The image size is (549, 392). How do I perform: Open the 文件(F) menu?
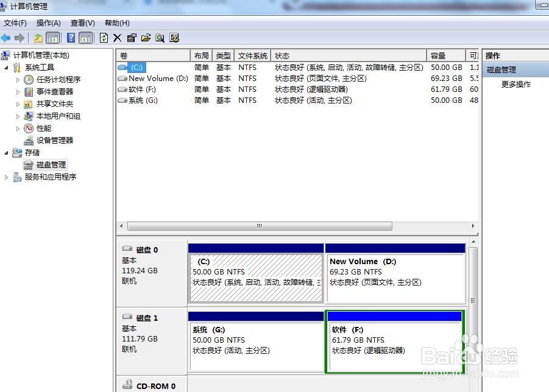coord(15,23)
